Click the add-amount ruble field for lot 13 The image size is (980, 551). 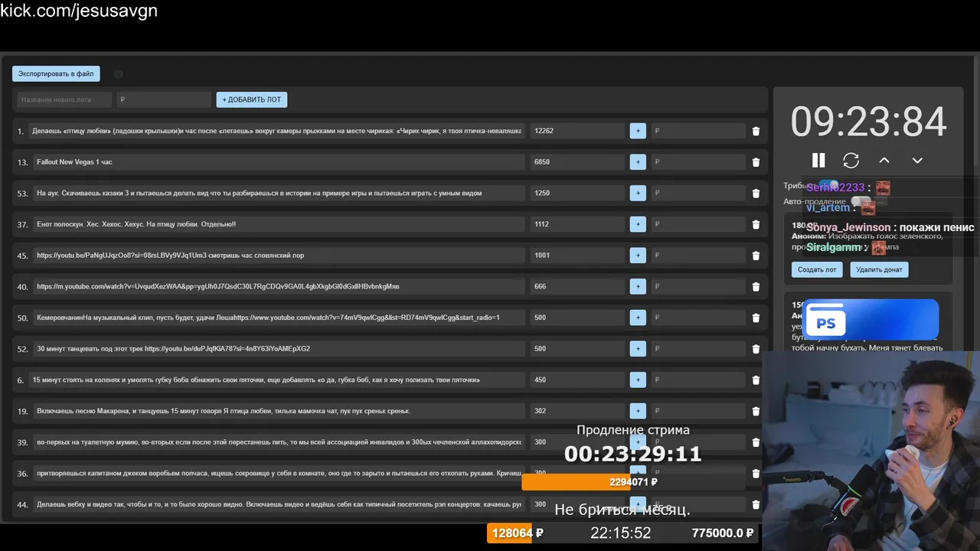click(698, 162)
